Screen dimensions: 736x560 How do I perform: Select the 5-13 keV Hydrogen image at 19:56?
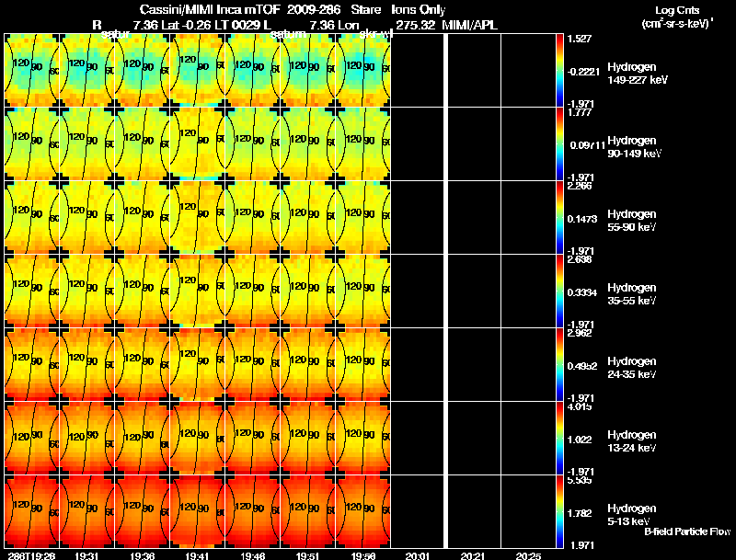363,511
